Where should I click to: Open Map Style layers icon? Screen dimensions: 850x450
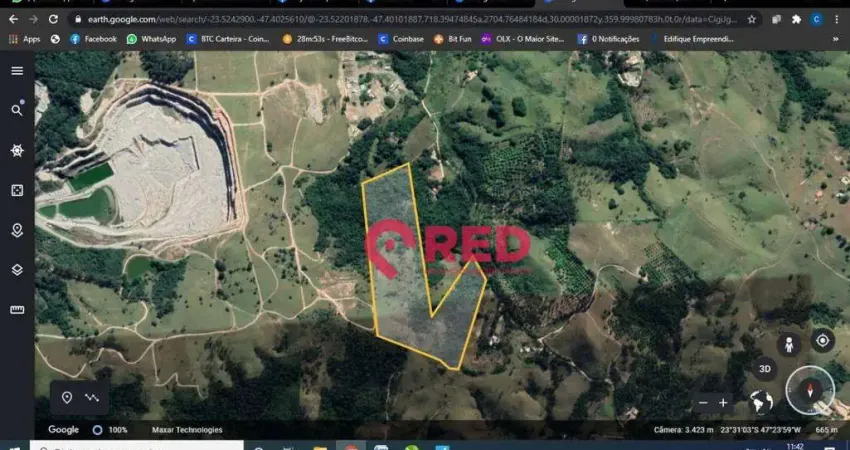point(17,270)
